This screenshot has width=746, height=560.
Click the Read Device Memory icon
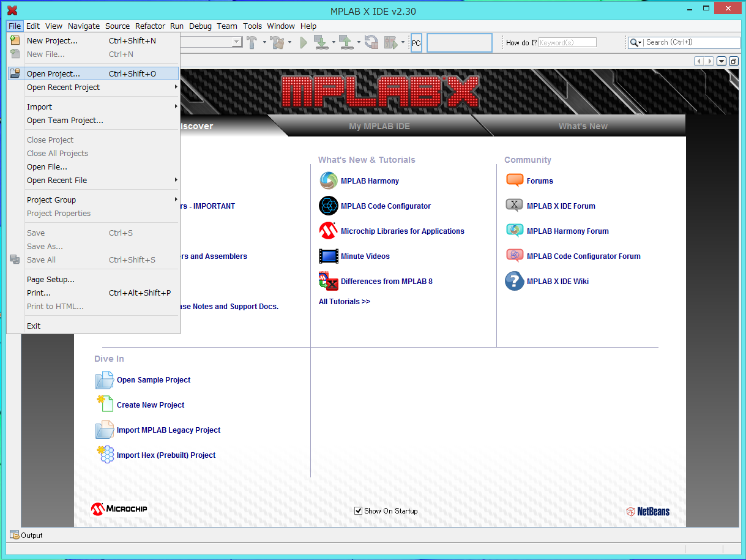346,42
